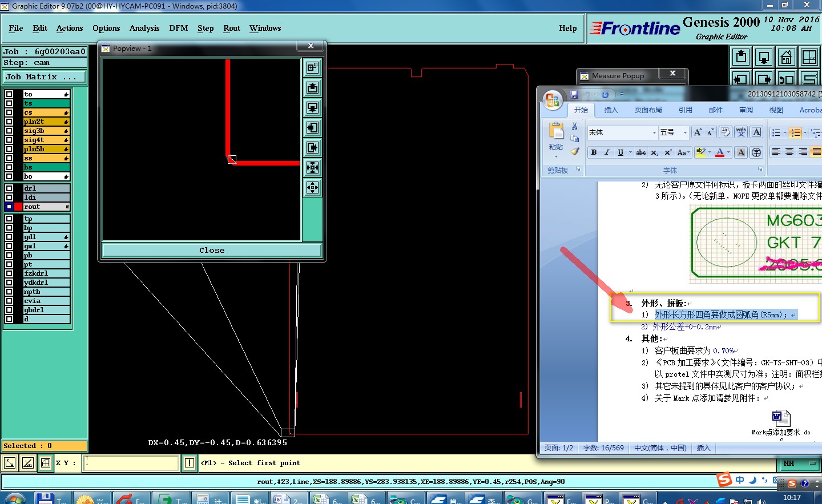The height and width of the screenshot is (504, 822).
Task: Click the Italic button in Word ribbon
Action: (607, 152)
